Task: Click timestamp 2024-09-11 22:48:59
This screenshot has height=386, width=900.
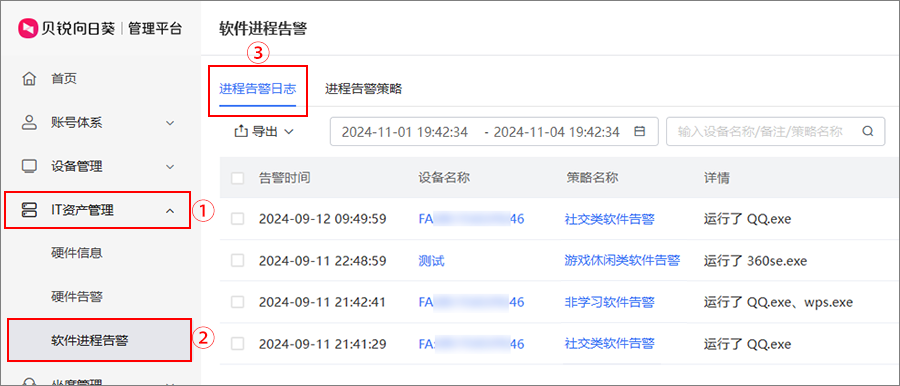Action: pyautogui.click(x=323, y=261)
